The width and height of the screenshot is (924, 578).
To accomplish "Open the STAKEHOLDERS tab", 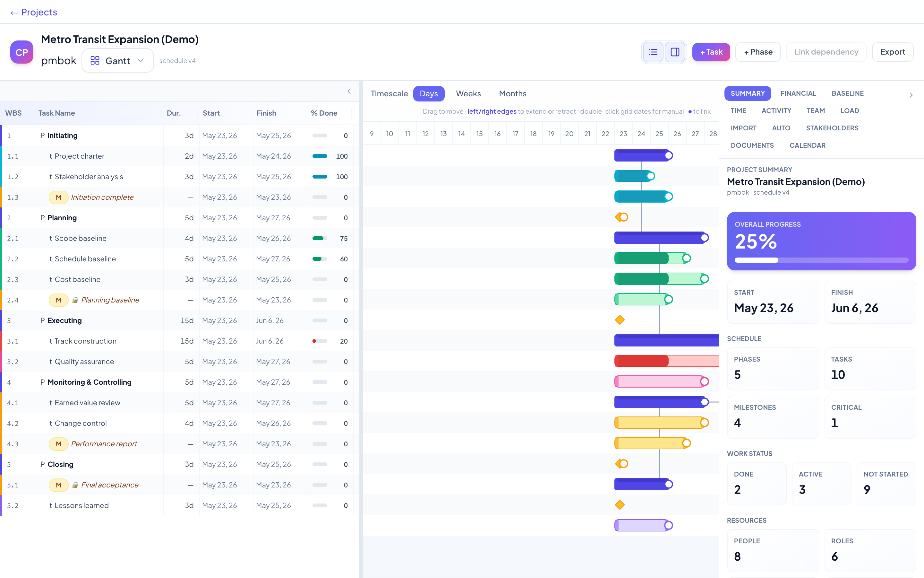I will click(832, 128).
